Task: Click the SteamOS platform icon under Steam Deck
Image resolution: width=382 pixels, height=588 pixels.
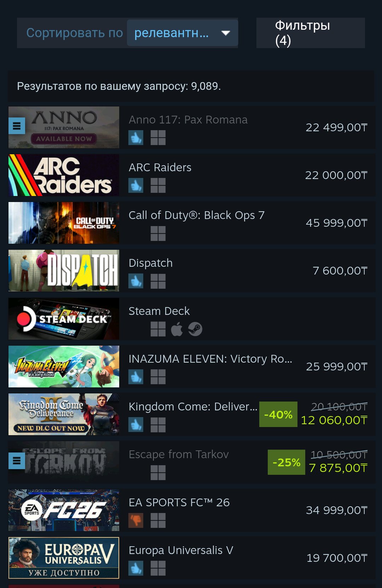Action: [195, 329]
